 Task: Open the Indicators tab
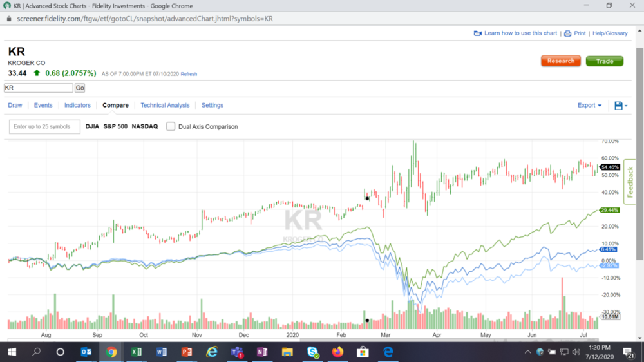click(77, 105)
